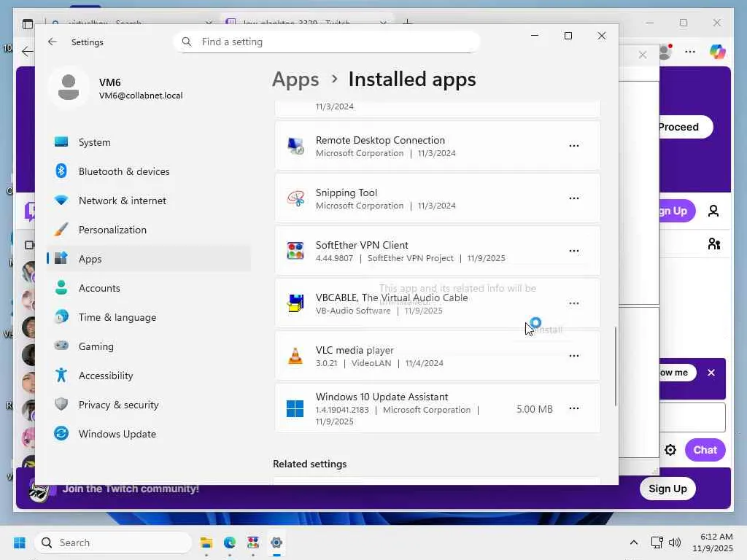The height and width of the screenshot is (560, 747).
Task: Click the Windows 10 Update Assistant icon
Action: 295,408
